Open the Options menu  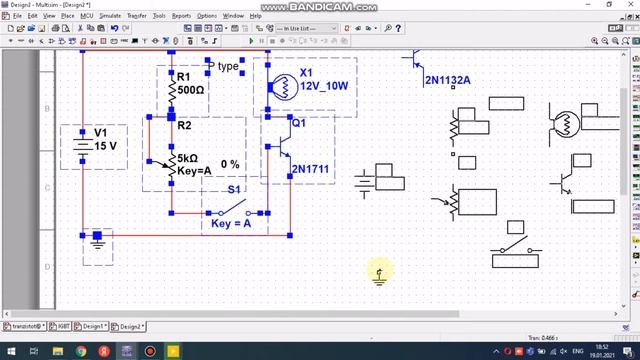[x=207, y=16]
